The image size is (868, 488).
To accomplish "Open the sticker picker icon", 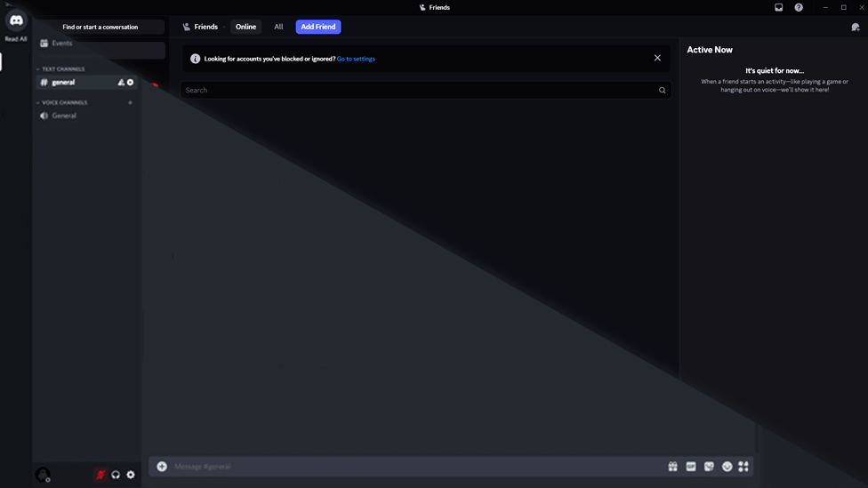I will click(x=709, y=467).
